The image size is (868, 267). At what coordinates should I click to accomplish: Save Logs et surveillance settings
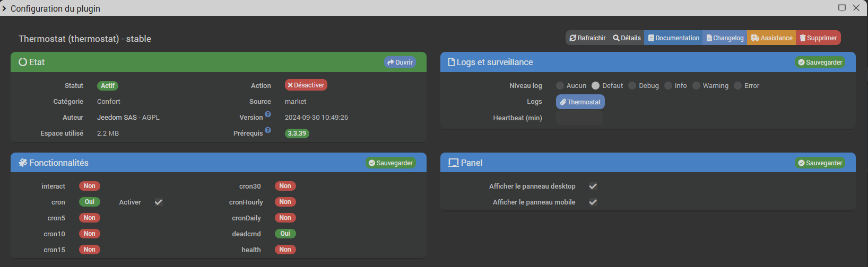coord(820,62)
